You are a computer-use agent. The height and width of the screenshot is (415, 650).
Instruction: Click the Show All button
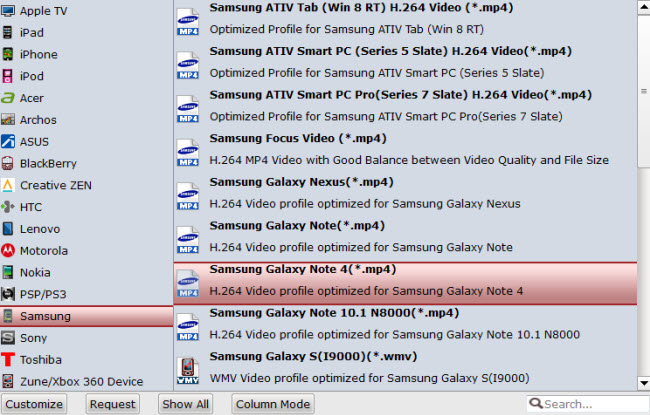click(185, 404)
